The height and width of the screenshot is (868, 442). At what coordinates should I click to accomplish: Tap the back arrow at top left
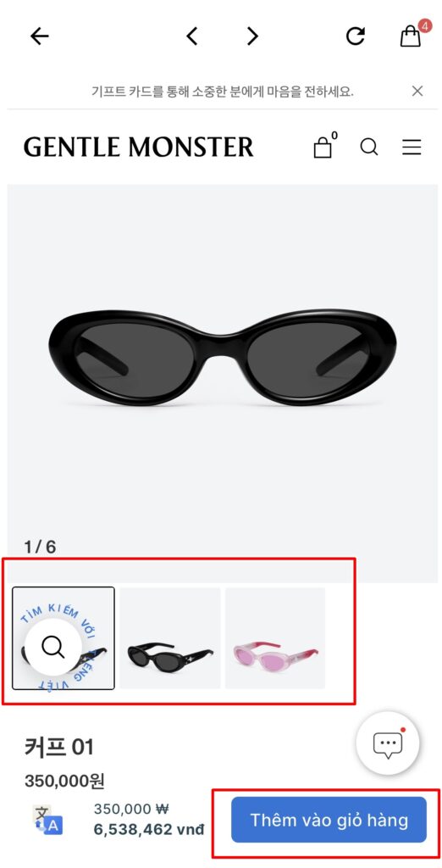pyautogui.click(x=39, y=36)
